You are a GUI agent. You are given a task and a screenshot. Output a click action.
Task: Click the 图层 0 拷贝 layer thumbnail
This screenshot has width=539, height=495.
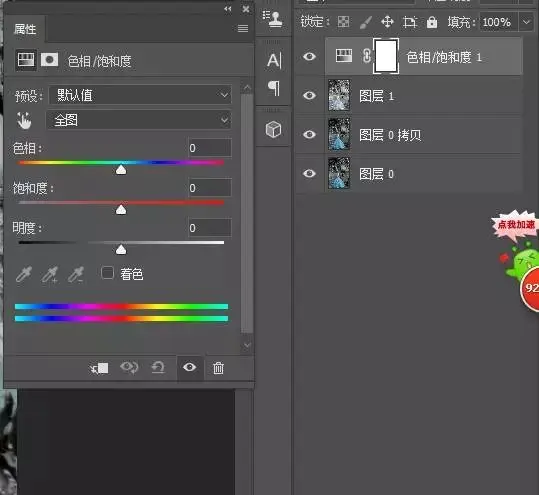339,134
